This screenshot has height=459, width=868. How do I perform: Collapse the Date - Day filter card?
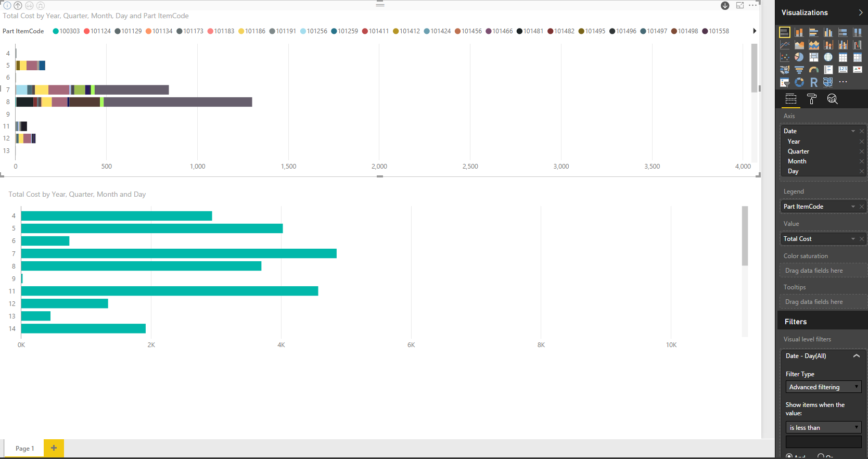(857, 356)
